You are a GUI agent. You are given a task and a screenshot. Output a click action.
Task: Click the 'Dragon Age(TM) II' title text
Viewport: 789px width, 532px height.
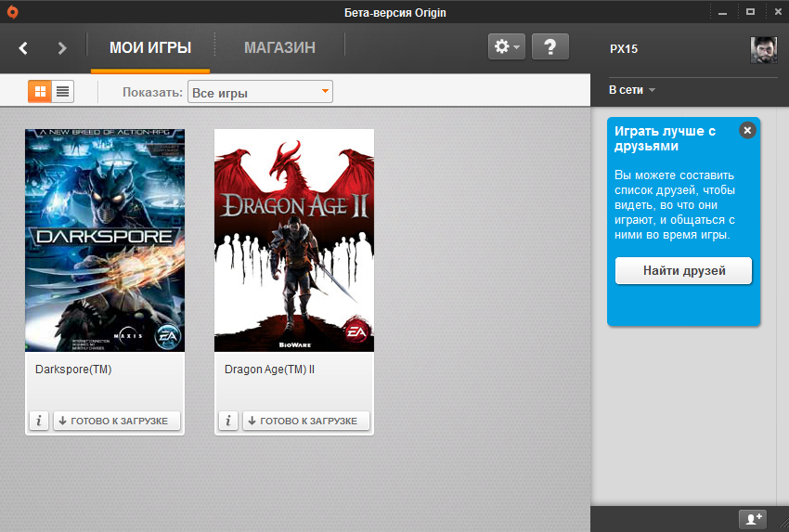tap(269, 370)
